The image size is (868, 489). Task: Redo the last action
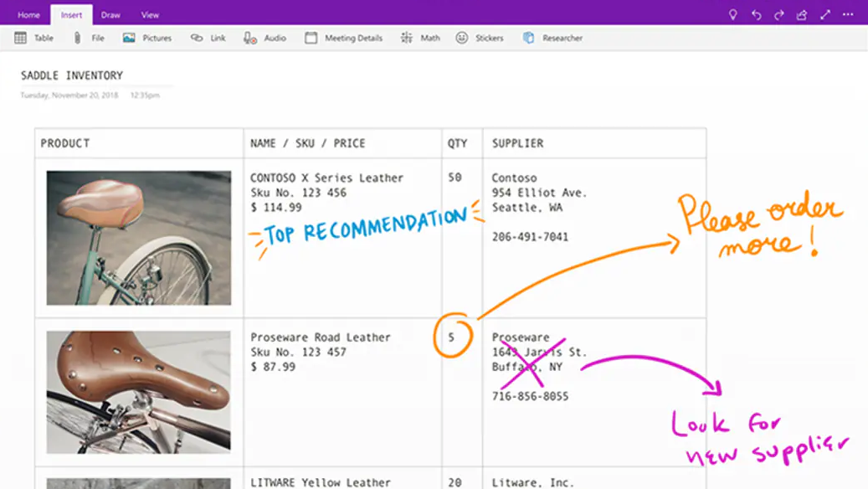[x=778, y=13]
